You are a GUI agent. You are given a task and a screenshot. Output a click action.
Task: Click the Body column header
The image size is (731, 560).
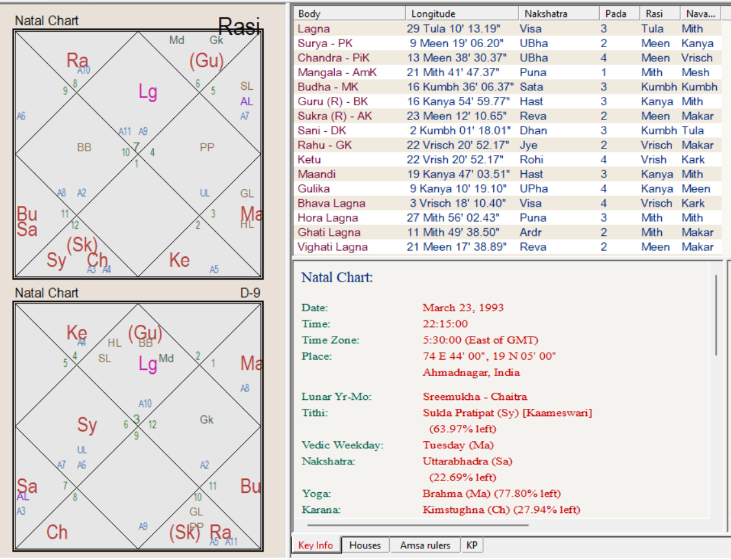(309, 14)
